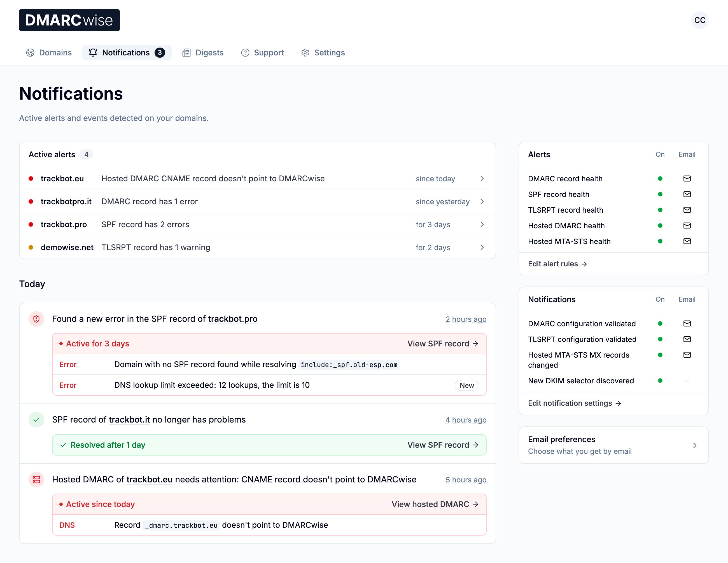
Task: Toggle the On dot for SPF record health
Action: [660, 194]
